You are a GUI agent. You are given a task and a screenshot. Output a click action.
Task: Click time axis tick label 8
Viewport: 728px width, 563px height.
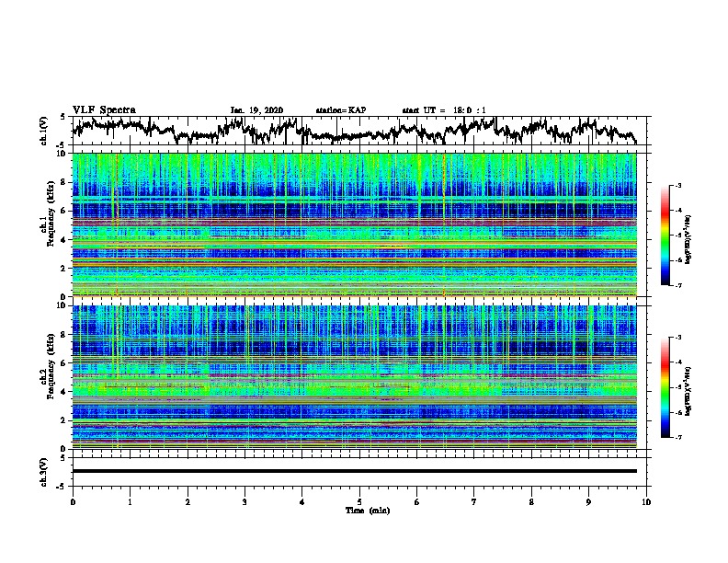pyautogui.click(x=531, y=502)
